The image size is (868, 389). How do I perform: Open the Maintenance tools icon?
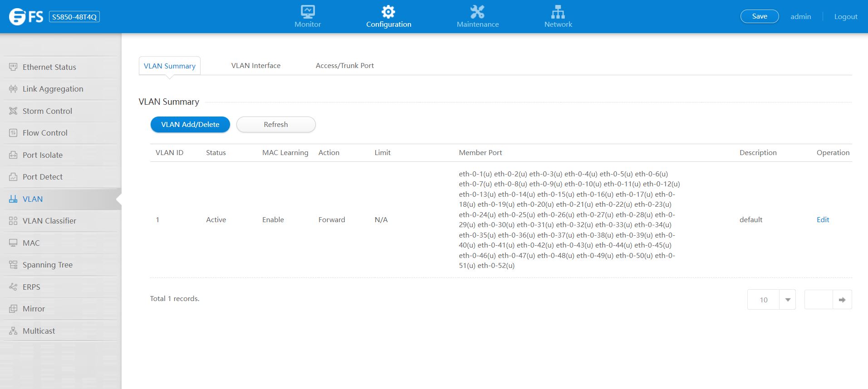pyautogui.click(x=477, y=12)
